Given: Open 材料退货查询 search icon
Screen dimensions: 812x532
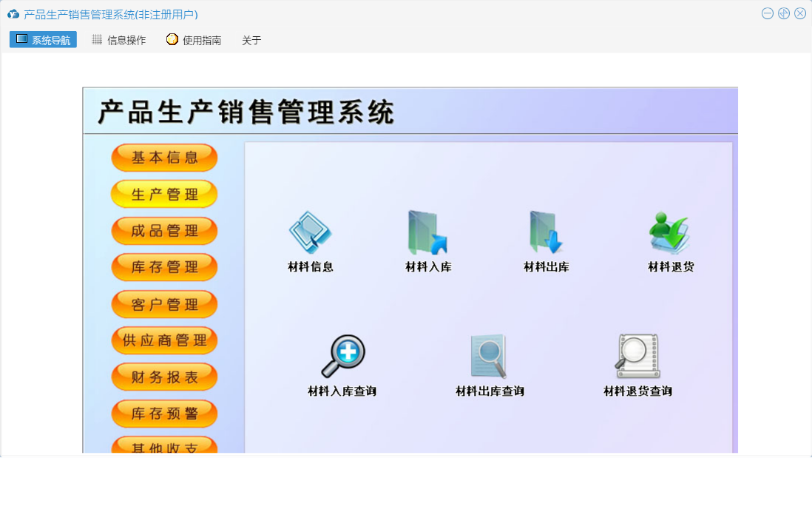Looking at the screenshot, I should (x=637, y=357).
